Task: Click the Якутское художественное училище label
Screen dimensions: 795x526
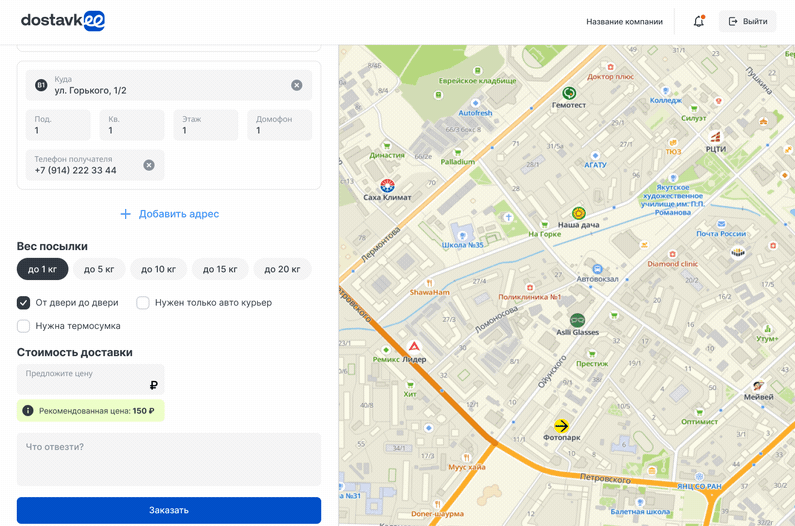Action: pyautogui.click(x=672, y=200)
